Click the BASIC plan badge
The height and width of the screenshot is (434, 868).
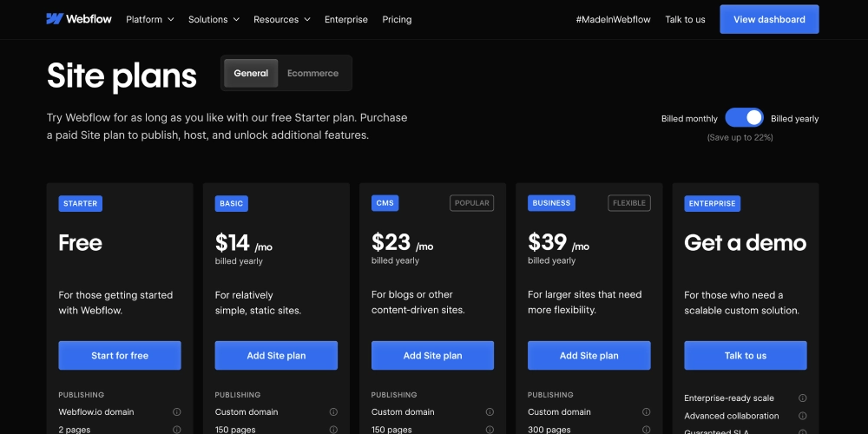(x=232, y=203)
